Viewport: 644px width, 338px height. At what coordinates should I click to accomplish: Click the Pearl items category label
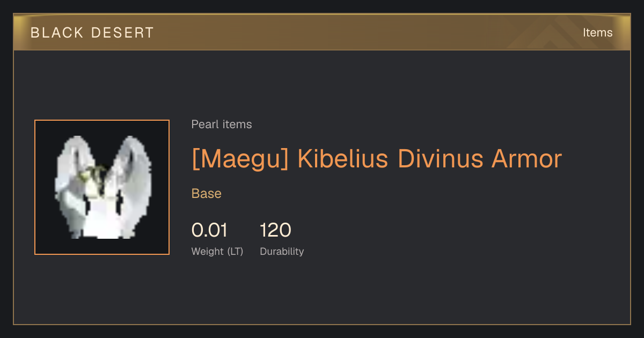click(x=222, y=124)
